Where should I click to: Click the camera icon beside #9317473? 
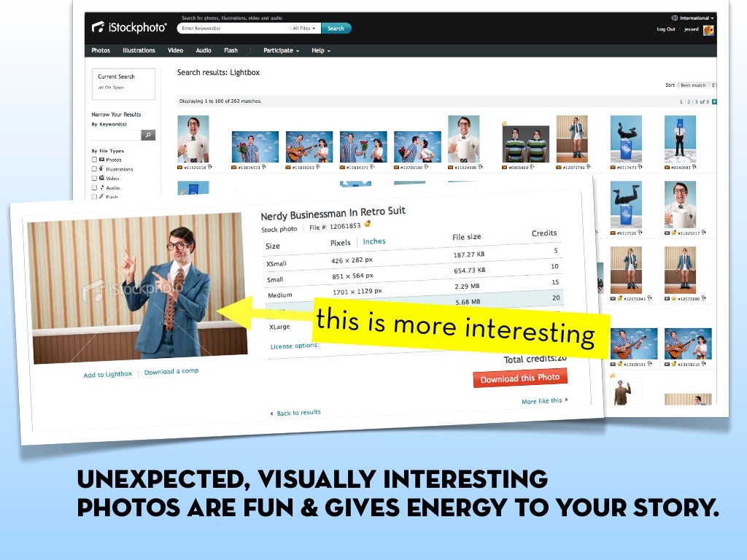[x=613, y=167]
